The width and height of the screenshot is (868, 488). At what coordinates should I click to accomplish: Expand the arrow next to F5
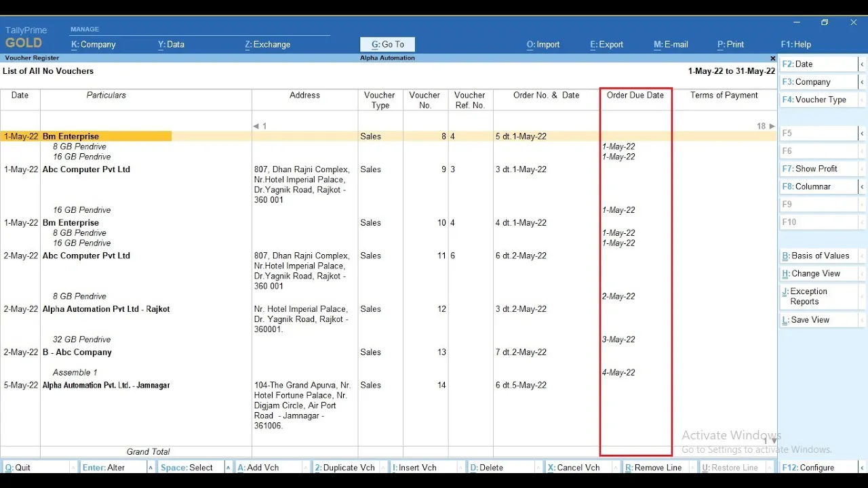(862, 134)
